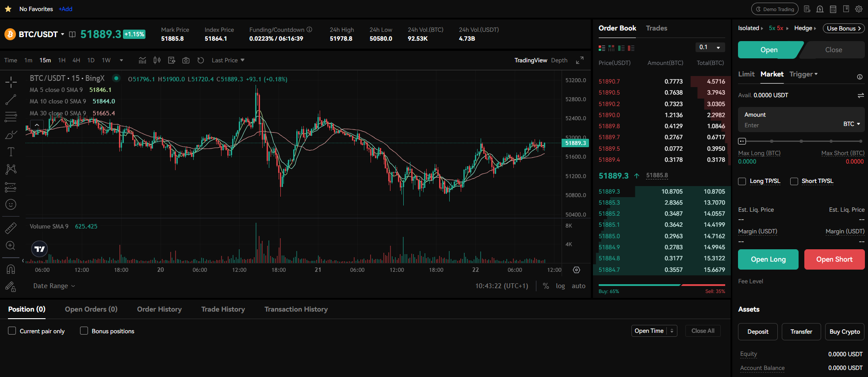Open the Trade History tab
The height and width of the screenshot is (377, 868).
point(223,309)
